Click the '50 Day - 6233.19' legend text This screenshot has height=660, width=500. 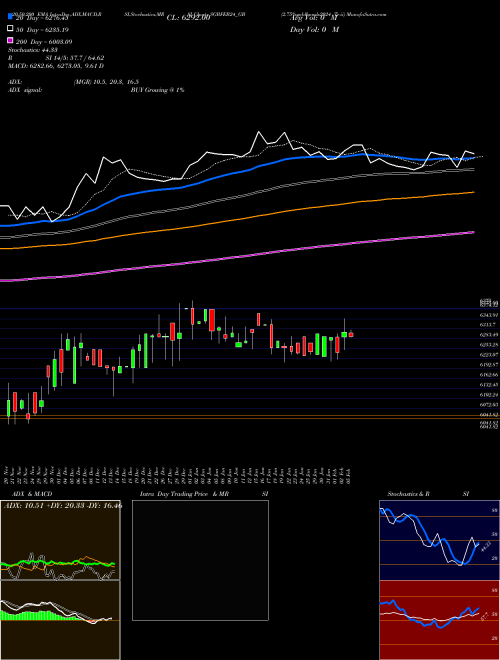(43, 30)
